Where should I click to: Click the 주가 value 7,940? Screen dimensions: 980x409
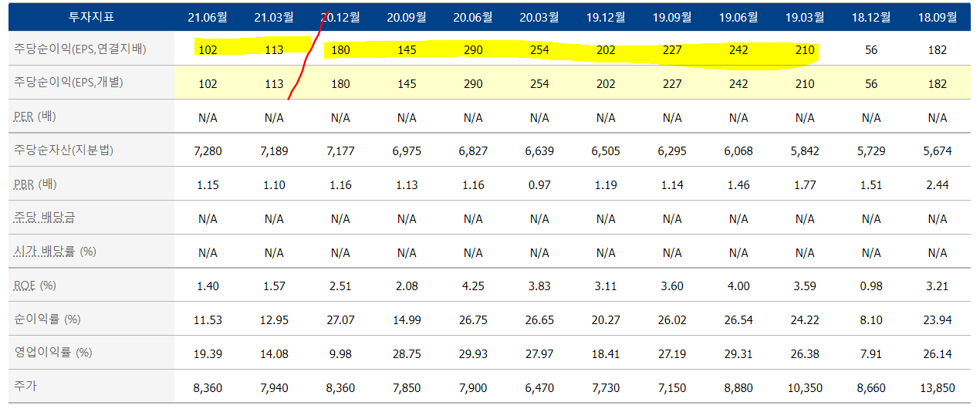pyautogui.click(x=274, y=387)
